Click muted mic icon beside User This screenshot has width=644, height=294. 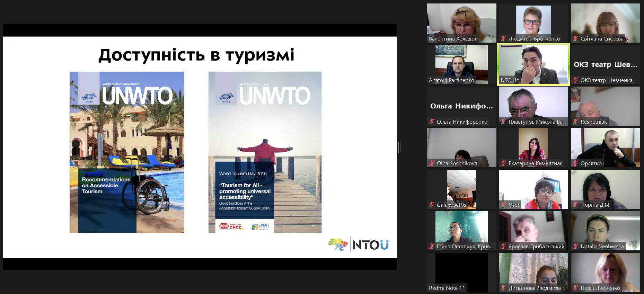point(503,205)
